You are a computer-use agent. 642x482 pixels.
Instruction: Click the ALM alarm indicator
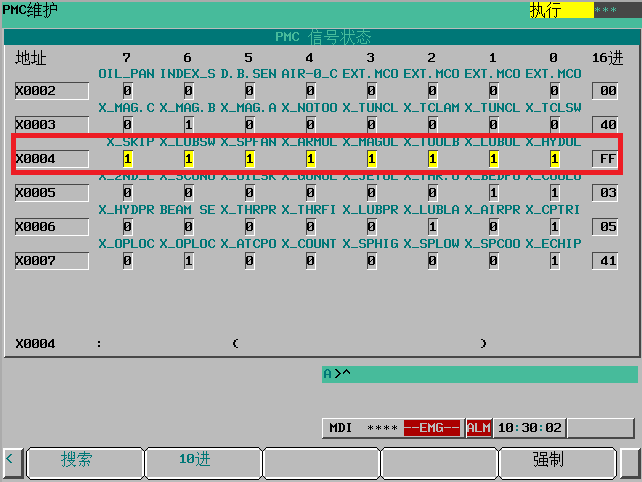[x=479, y=428]
